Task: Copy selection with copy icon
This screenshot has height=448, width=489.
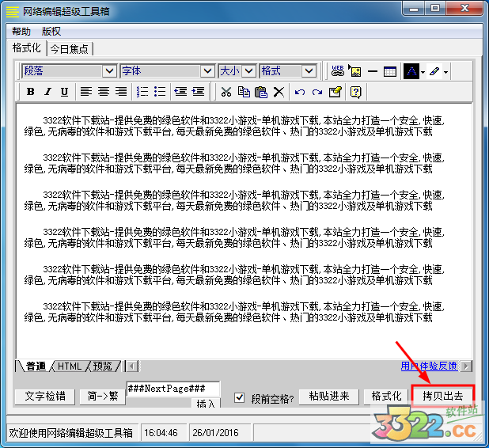Action: 244,92
